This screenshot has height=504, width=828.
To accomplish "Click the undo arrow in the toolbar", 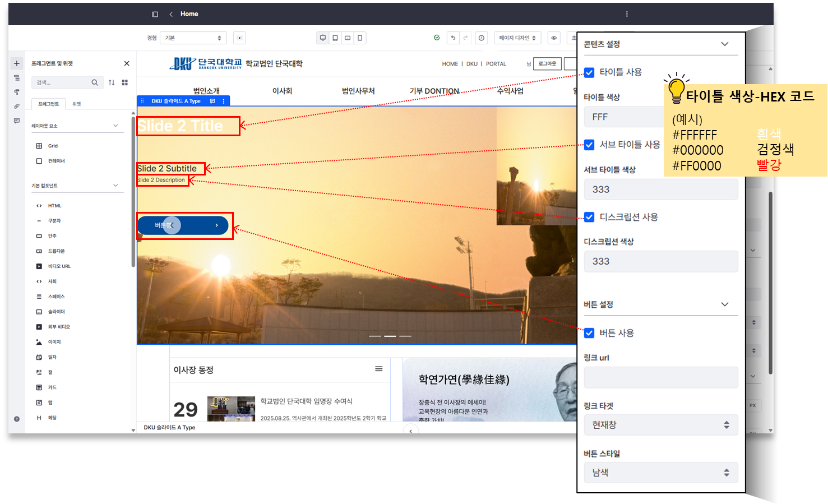I will tap(453, 38).
